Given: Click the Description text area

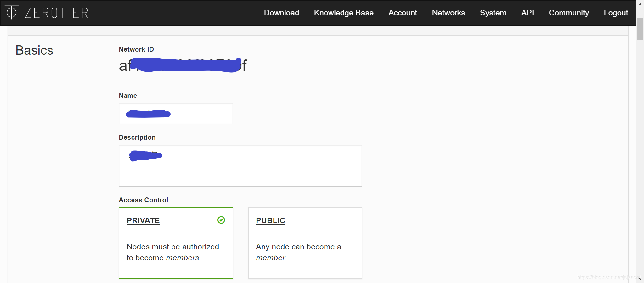Looking at the screenshot, I should (x=240, y=166).
